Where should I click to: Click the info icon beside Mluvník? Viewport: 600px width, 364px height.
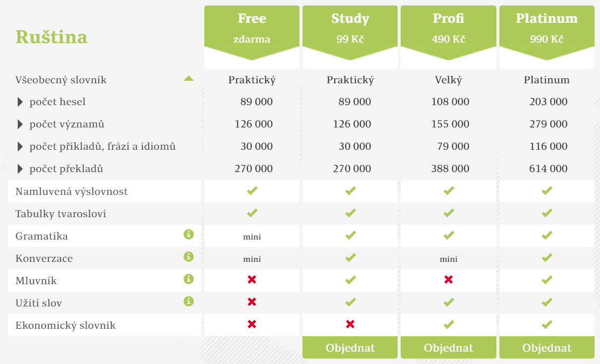tap(188, 279)
